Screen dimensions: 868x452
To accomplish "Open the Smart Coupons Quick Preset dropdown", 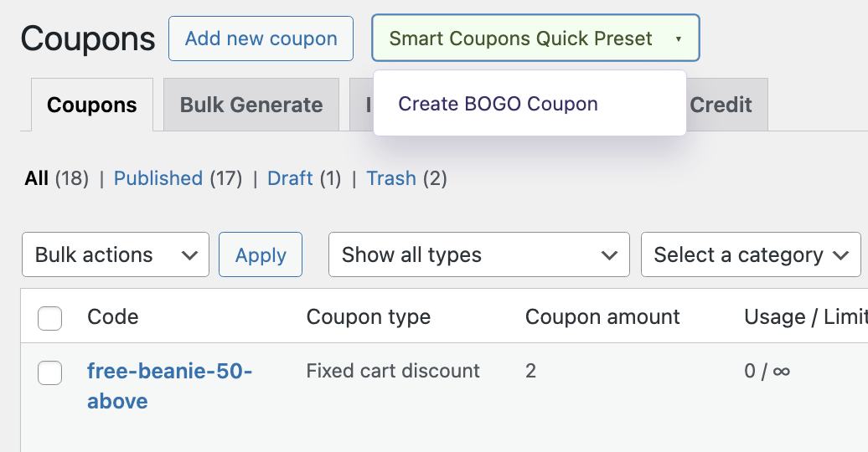I will coord(535,39).
